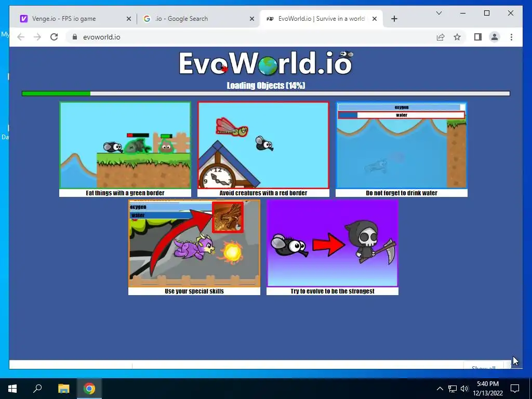Open the drink water tutorial thumbnail
532x399 pixels.
tap(402, 145)
